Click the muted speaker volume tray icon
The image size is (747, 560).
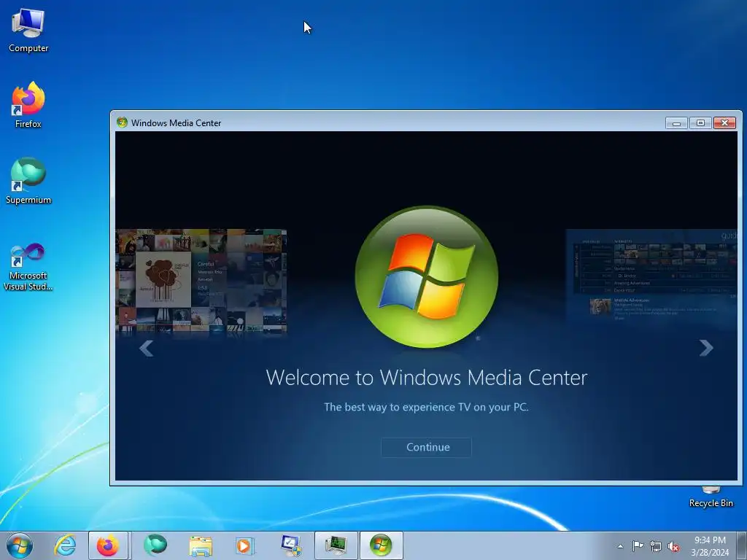click(x=673, y=547)
